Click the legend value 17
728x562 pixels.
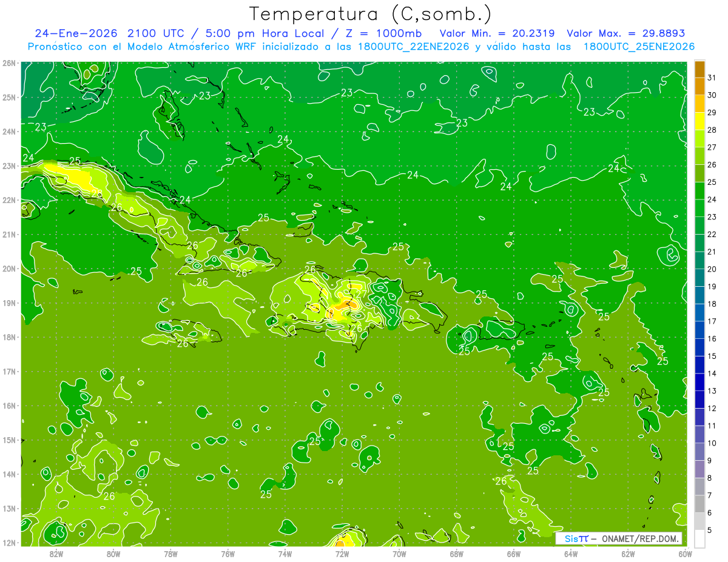tap(712, 321)
